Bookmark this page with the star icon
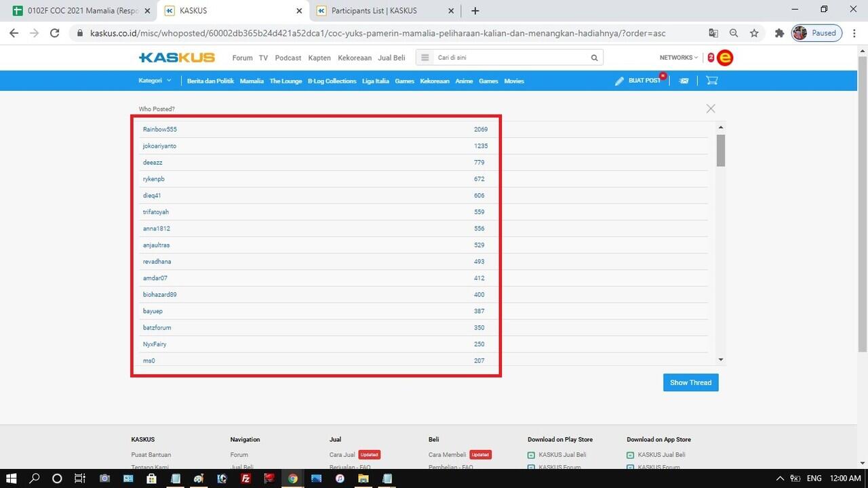The width and height of the screenshot is (868, 488). [x=754, y=33]
